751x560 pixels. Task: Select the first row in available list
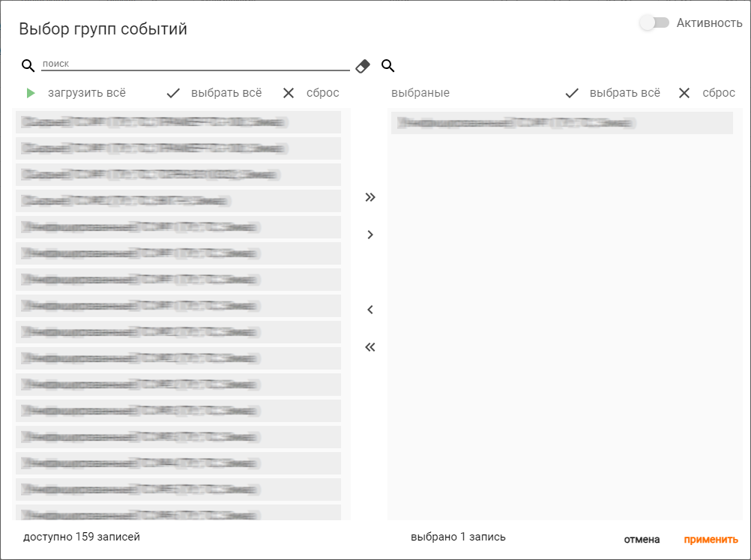[x=178, y=122]
